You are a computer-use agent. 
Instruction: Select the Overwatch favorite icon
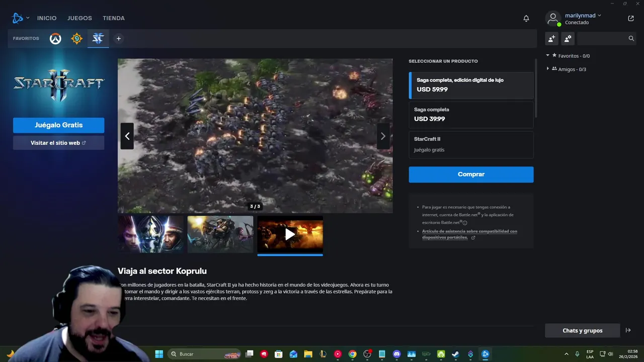click(55, 39)
